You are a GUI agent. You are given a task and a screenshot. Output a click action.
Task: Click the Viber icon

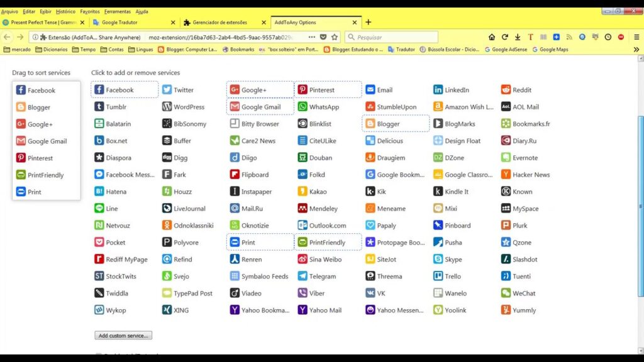[303, 293]
